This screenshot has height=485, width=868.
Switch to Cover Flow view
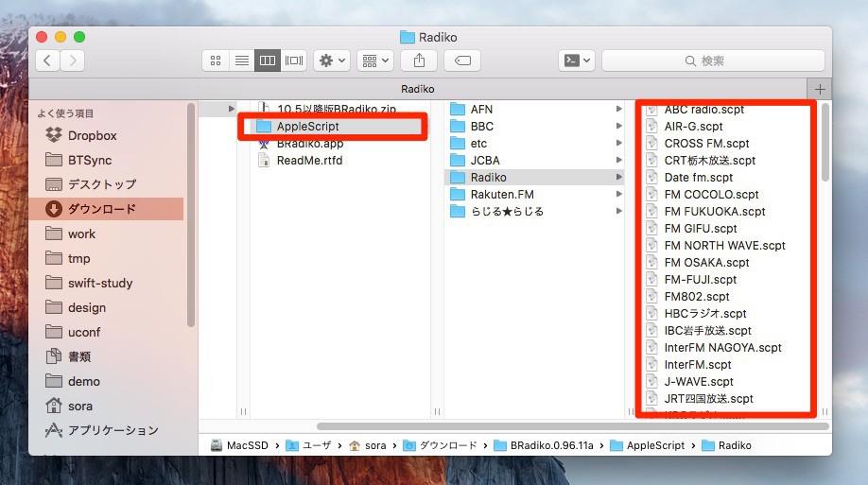tap(294, 61)
